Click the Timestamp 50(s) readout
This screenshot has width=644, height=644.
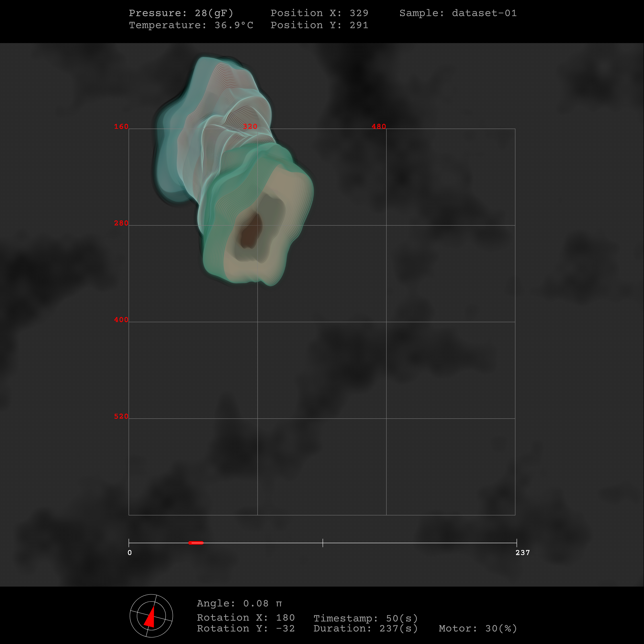(x=365, y=618)
